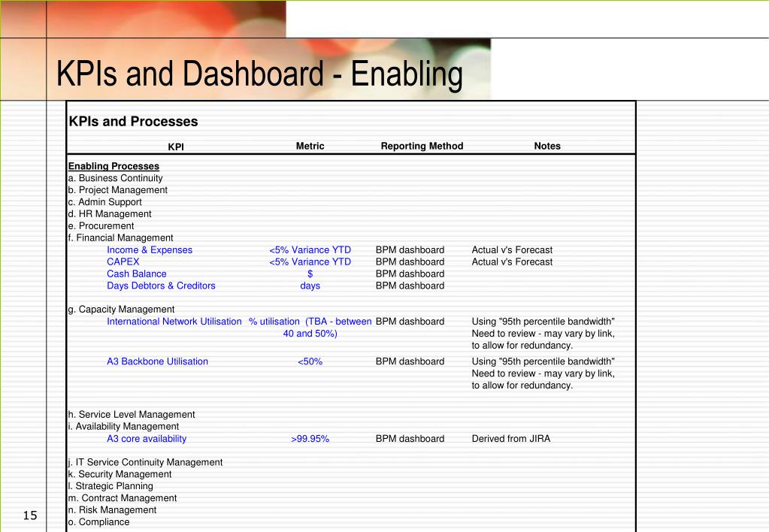Select the "Income & Expenses" KPI
The width and height of the screenshot is (769, 532).
pyautogui.click(x=150, y=249)
